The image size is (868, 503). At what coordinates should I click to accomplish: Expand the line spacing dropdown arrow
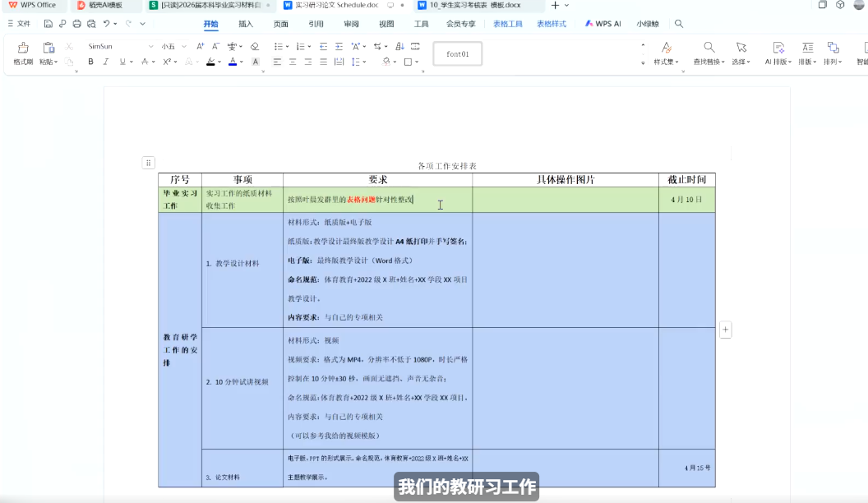point(364,62)
